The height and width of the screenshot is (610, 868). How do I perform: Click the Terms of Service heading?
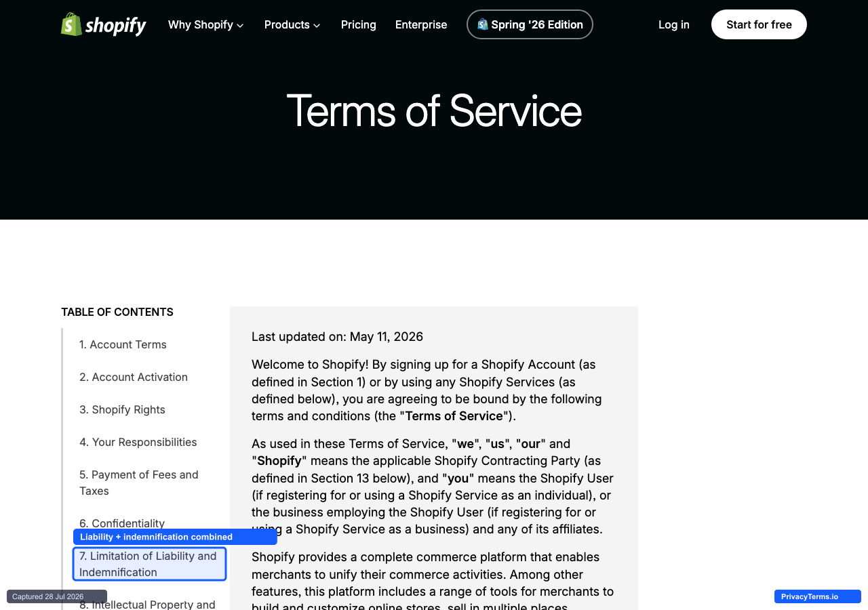[434, 110]
